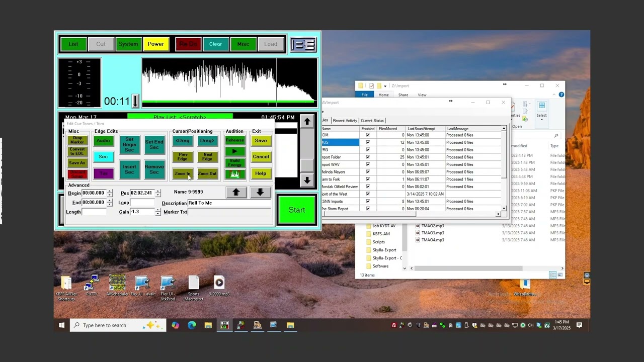This screenshot has width=644, height=362.
Task: Click the File Explorer folder tree scroll down arrow
Action: (404, 268)
